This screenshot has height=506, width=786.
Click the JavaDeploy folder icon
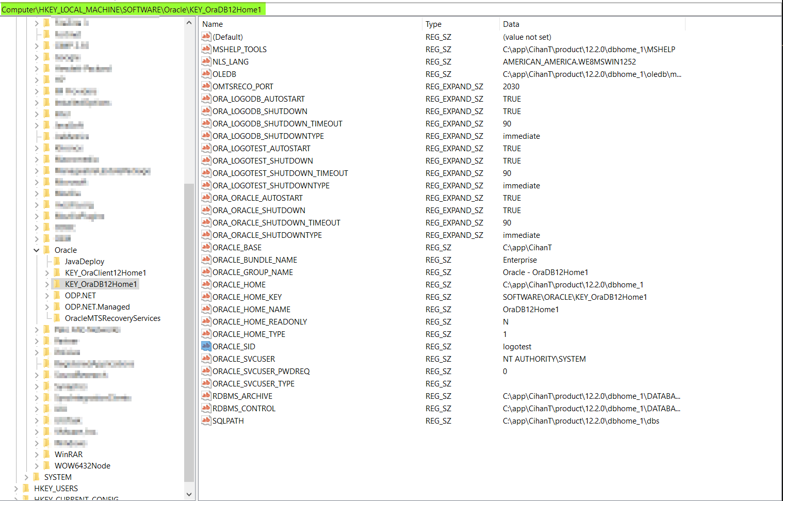(57, 261)
